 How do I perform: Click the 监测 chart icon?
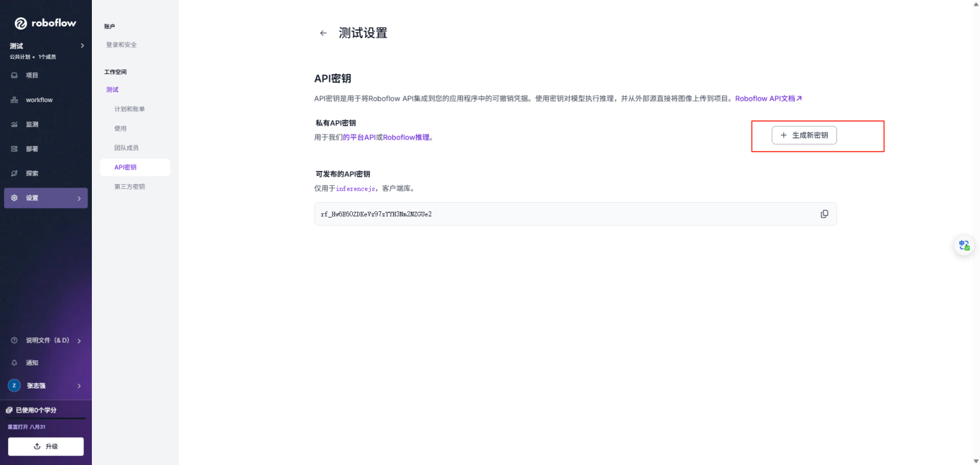pos(14,124)
